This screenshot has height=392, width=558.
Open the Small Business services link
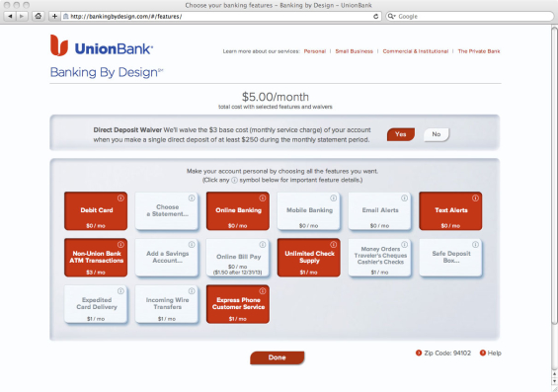355,51
